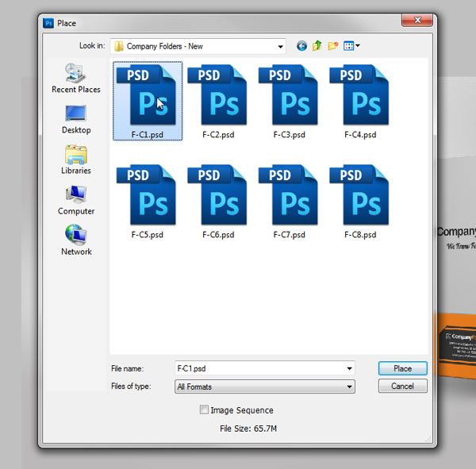The height and width of the screenshot is (469, 476).
Task: Open Recent Places in the sidebar
Action: 76,78
